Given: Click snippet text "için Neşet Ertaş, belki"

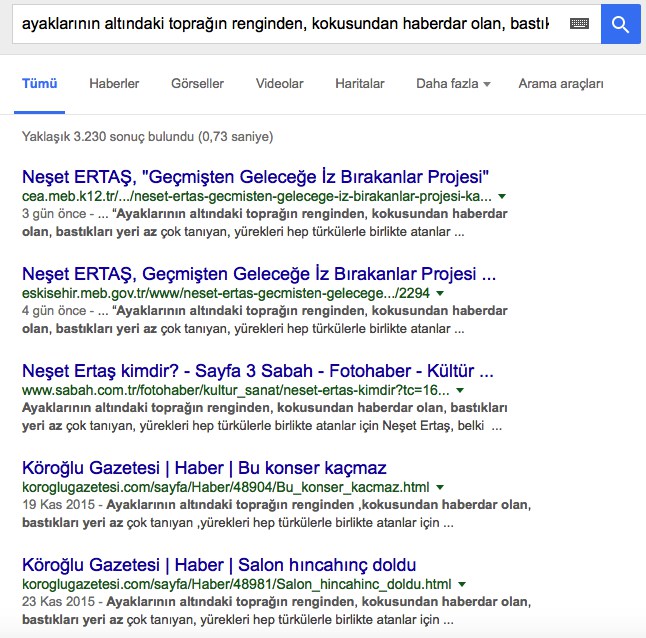Looking at the screenshot, I should tap(423, 425).
